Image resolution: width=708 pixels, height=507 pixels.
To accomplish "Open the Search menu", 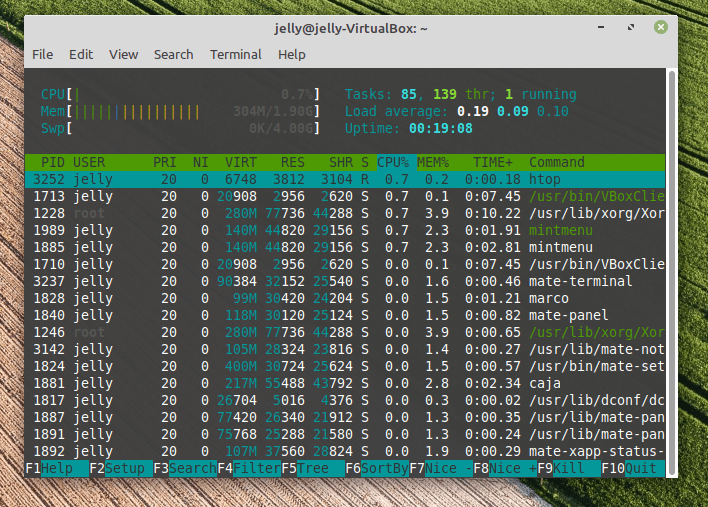I will pos(173,55).
